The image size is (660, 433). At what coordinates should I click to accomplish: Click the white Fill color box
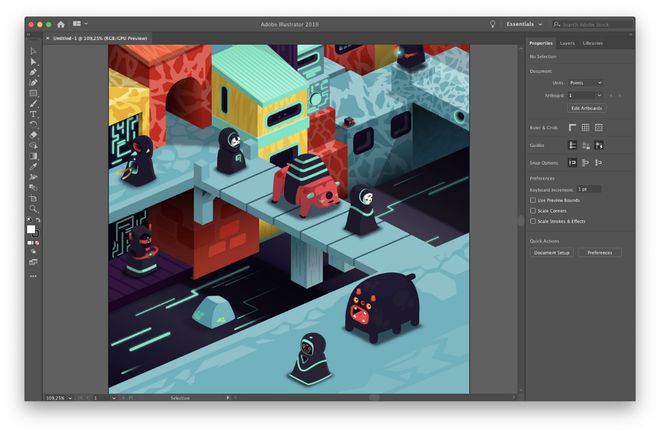point(31,229)
